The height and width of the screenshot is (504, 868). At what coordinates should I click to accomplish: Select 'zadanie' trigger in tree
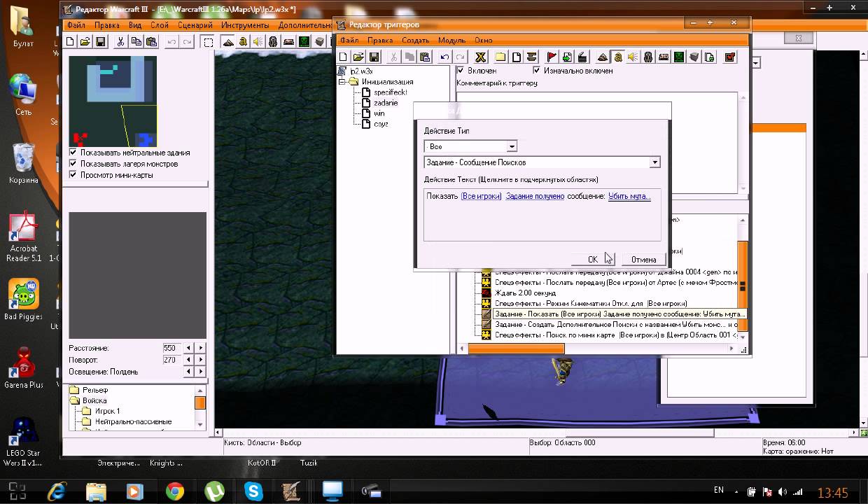(386, 103)
